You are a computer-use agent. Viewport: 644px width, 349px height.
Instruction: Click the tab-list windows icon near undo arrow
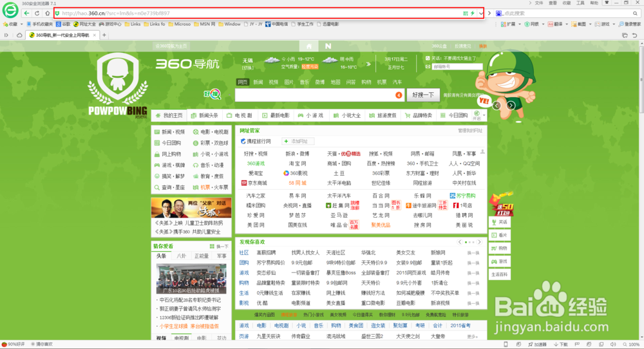click(x=625, y=35)
